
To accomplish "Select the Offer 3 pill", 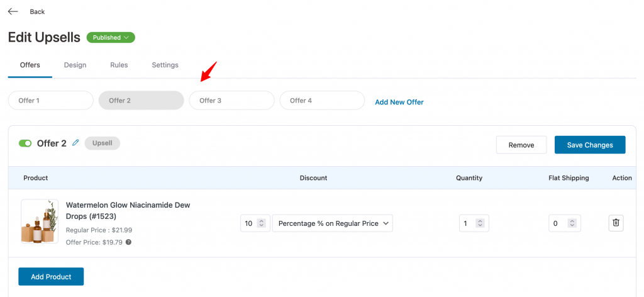I will [x=231, y=100].
